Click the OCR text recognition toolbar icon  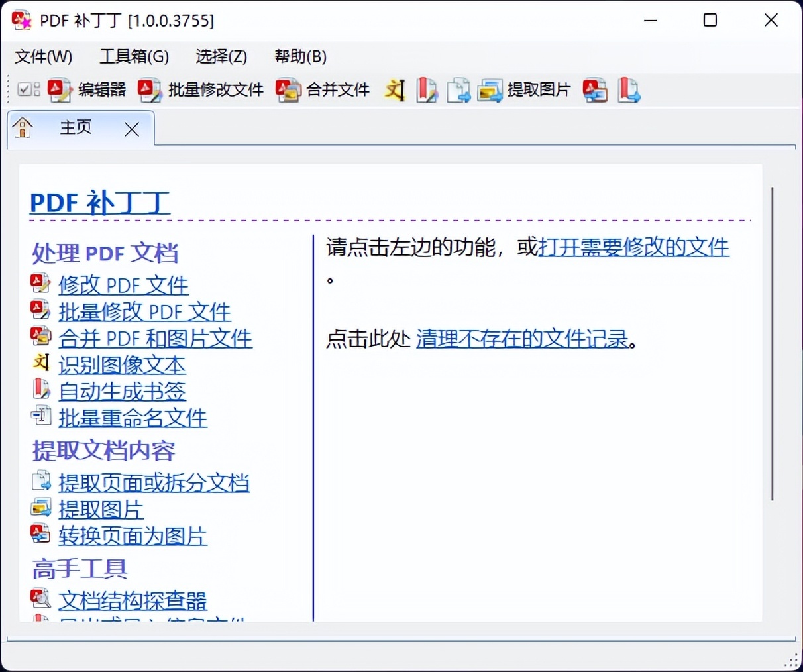395,90
